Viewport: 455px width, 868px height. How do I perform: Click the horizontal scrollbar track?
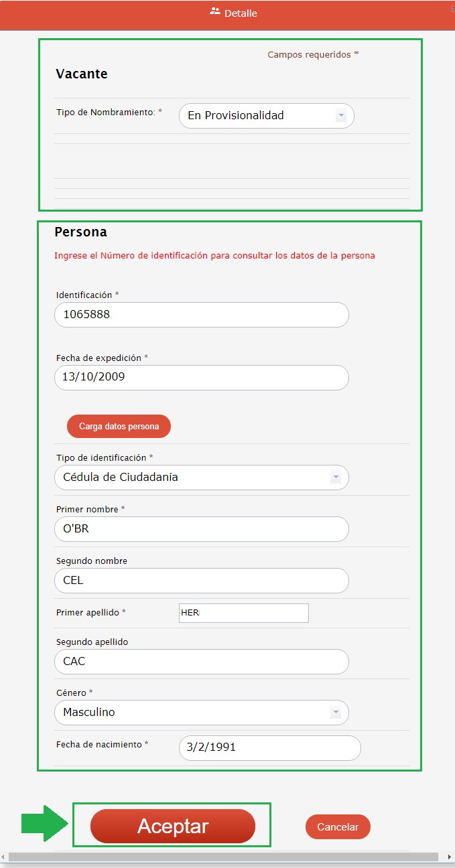click(221, 857)
